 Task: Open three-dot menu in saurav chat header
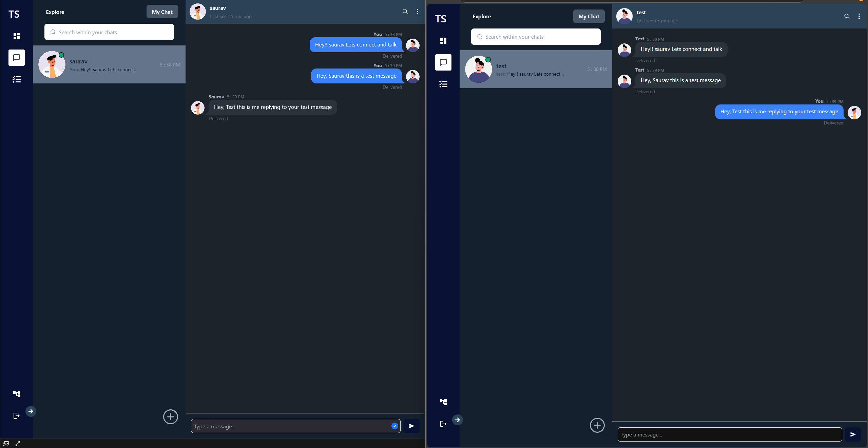[x=417, y=12]
